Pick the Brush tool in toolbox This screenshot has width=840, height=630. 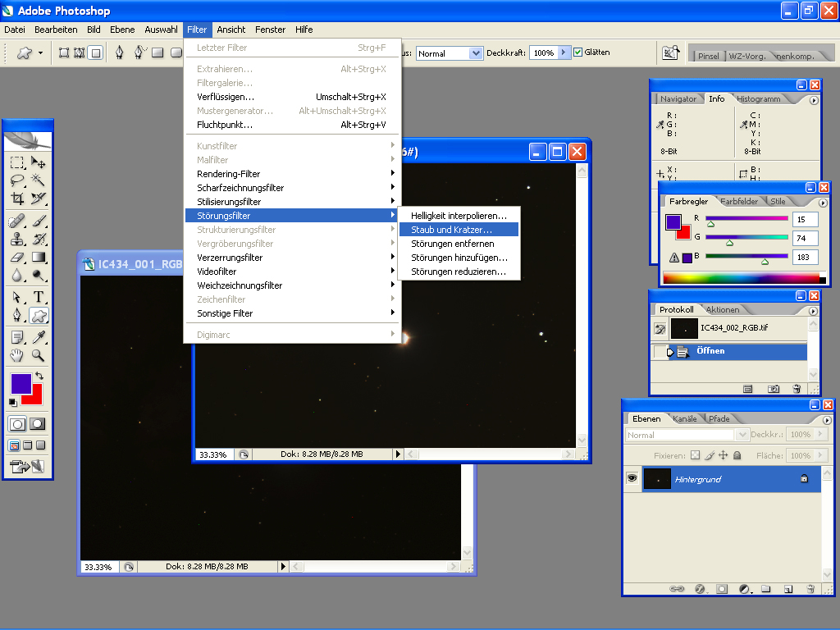click(x=38, y=221)
